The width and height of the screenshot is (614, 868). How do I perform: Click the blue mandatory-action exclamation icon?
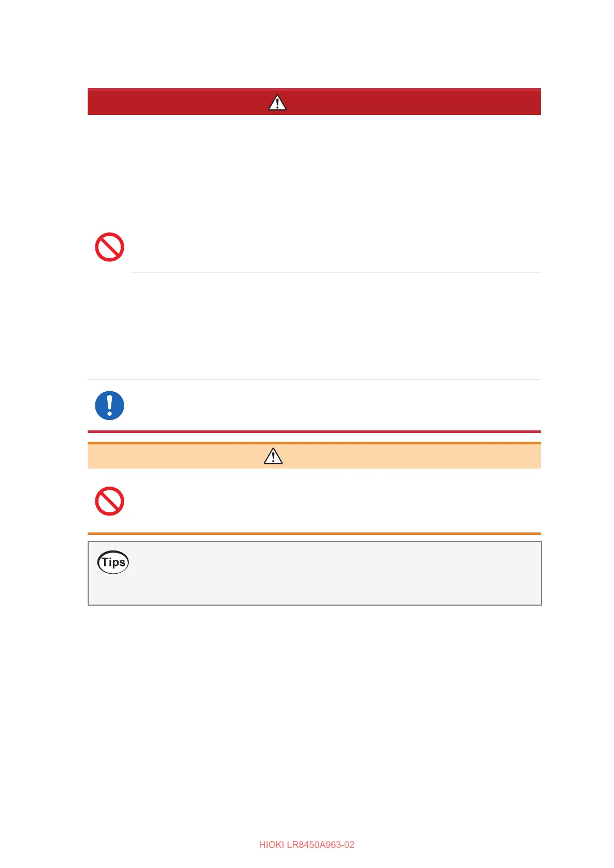pos(109,405)
